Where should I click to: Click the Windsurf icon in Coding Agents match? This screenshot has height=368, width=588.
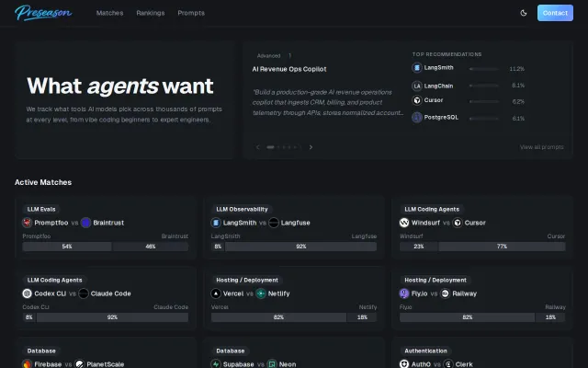click(x=404, y=223)
